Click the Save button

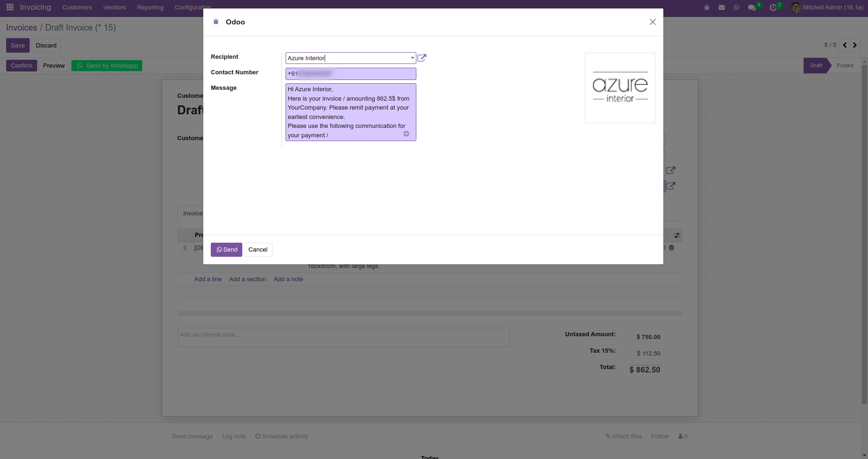tap(18, 46)
